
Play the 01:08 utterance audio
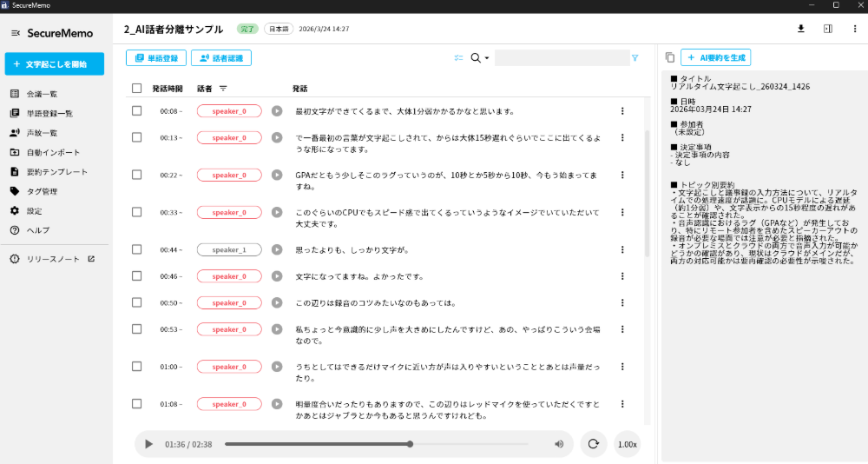pyautogui.click(x=277, y=404)
